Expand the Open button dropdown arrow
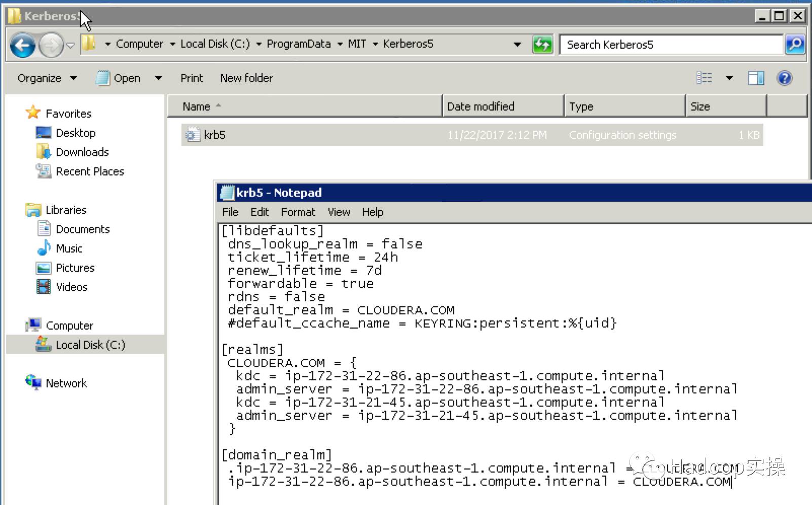The height and width of the screenshot is (505, 812). tap(158, 78)
